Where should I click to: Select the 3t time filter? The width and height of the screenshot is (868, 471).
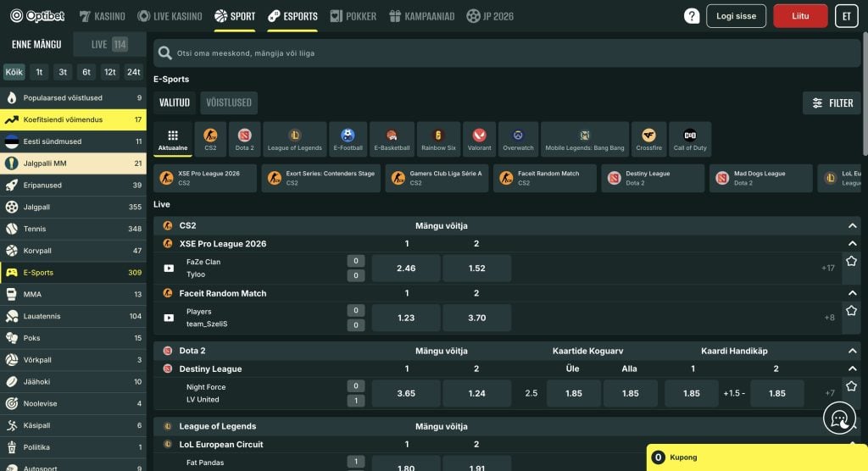tap(63, 72)
